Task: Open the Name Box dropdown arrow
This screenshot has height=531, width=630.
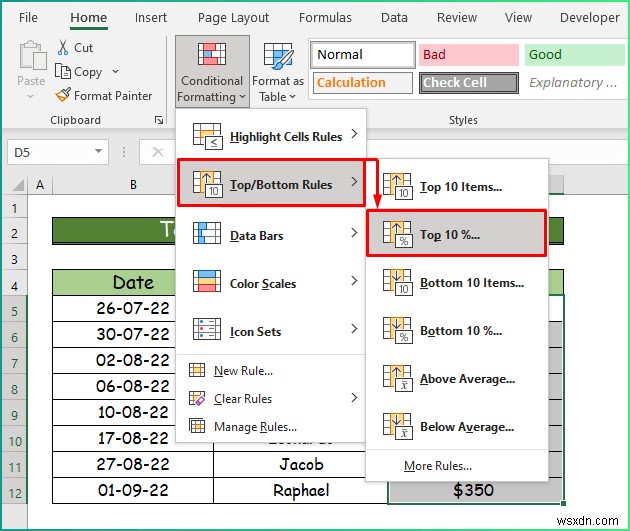Action: (98, 151)
